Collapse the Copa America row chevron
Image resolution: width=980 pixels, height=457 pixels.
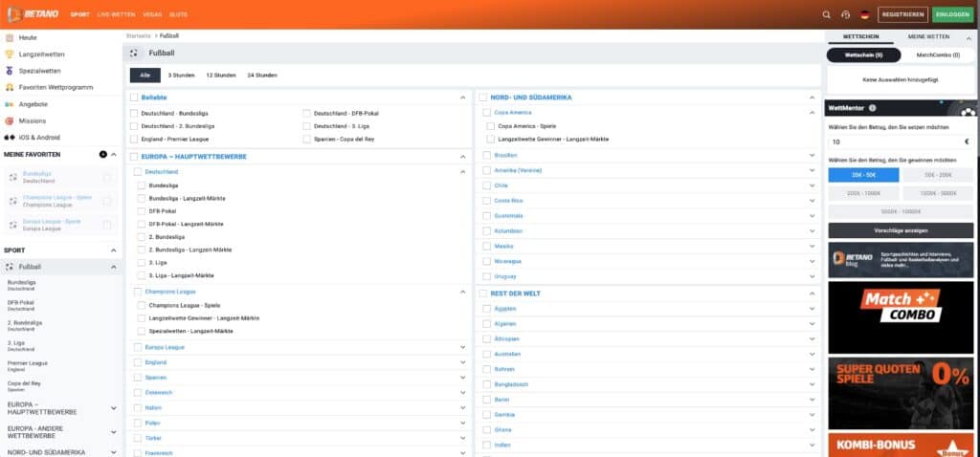812,113
